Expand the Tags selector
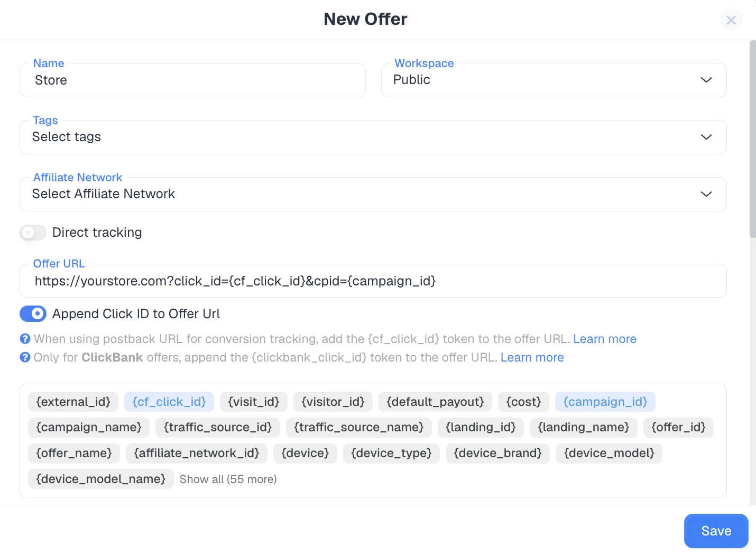The image size is (756, 555). tap(373, 137)
